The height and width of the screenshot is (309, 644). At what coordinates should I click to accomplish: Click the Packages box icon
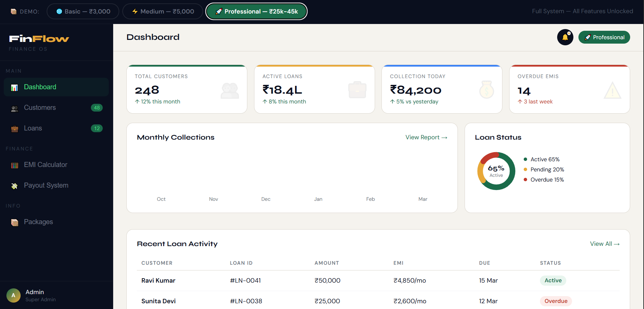pyautogui.click(x=14, y=222)
